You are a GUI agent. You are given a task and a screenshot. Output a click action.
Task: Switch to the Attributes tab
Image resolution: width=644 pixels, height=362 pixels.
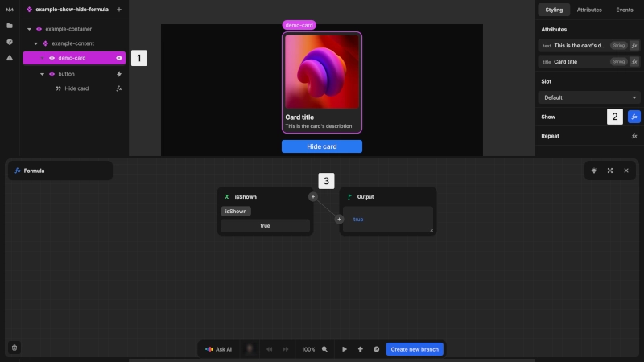pyautogui.click(x=589, y=10)
